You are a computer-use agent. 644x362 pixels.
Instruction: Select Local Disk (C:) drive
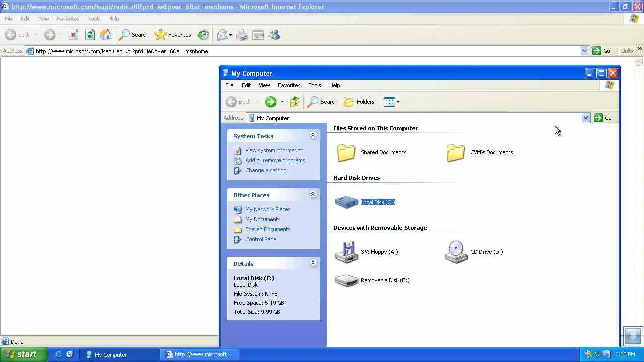click(x=365, y=202)
